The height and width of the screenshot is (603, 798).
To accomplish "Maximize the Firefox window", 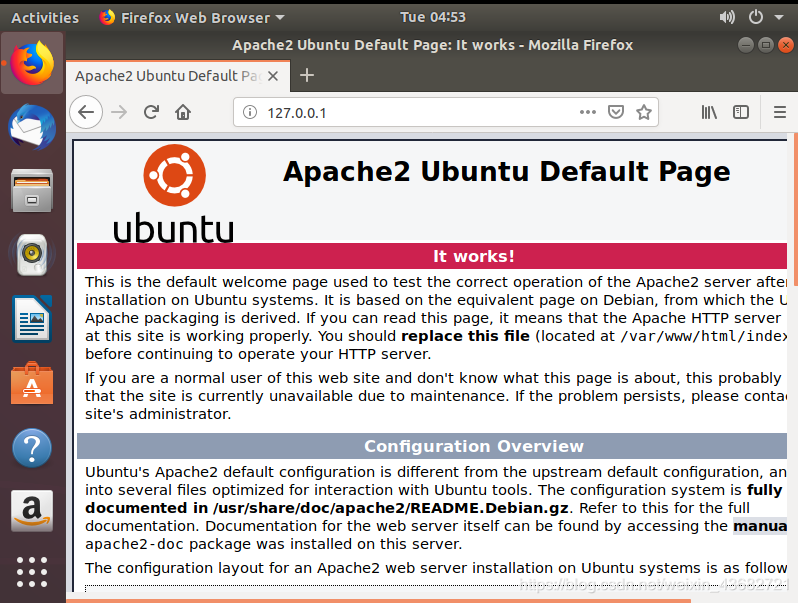I will tap(766, 45).
